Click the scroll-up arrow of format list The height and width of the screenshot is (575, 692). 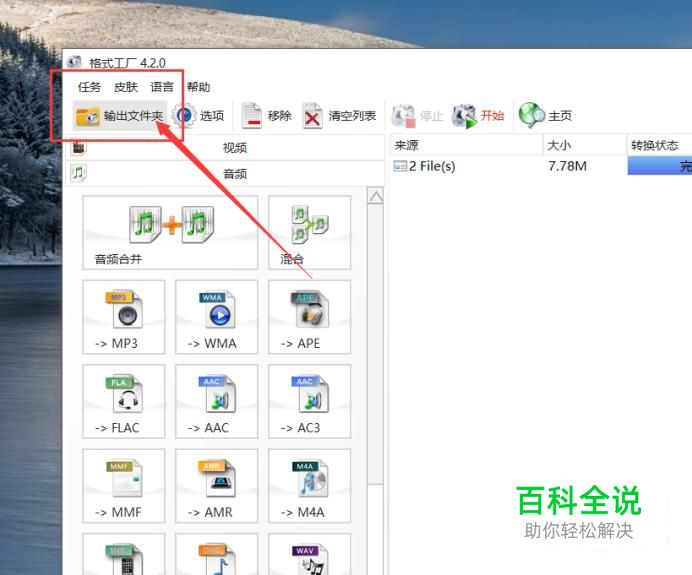click(x=376, y=196)
